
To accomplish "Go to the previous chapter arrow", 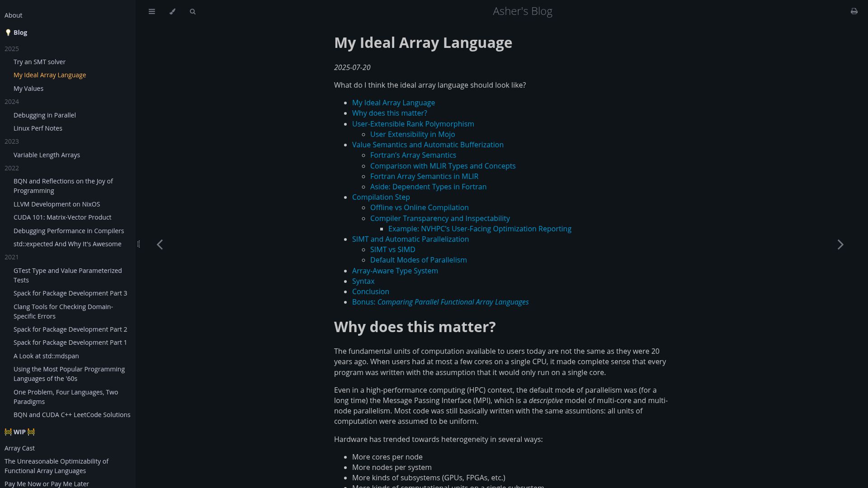I will click(160, 244).
